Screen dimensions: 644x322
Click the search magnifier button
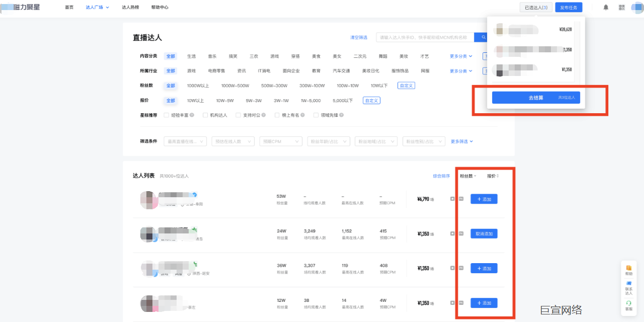[x=484, y=37]
